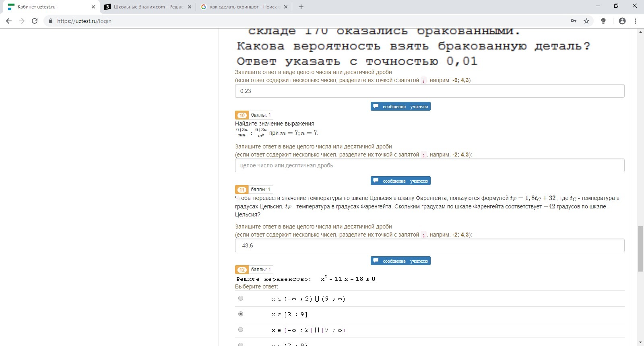Click the answer field containing -43,6
This screenshot has width=644, height=346.
tap(429, 245)
